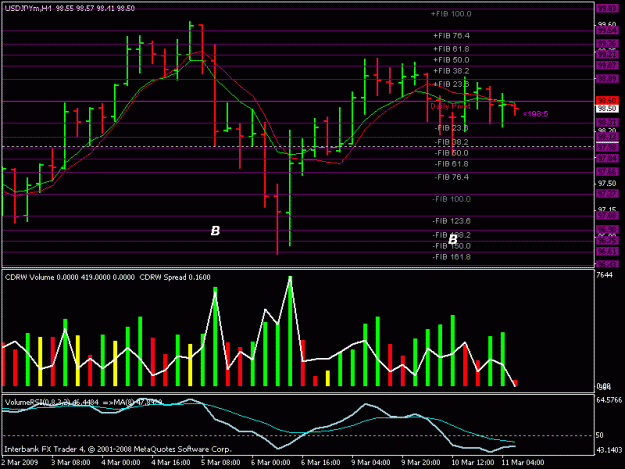Click the purple 97.08 price tag

coord(607,216)
